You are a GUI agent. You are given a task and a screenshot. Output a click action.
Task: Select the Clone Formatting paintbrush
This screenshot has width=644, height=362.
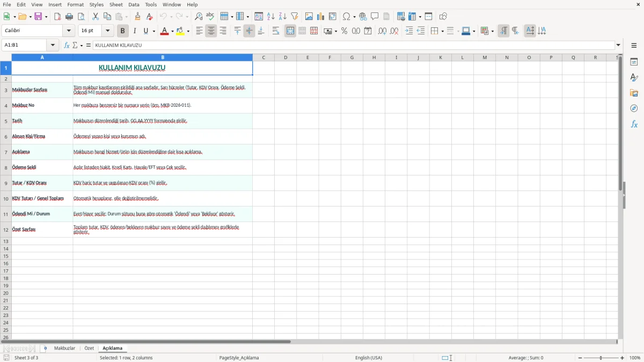pos(138,17)
